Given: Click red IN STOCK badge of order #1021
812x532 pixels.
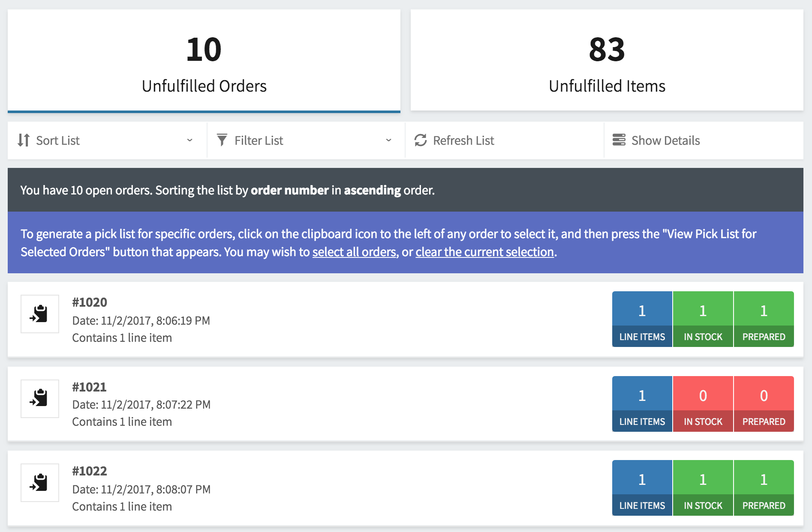Looking at the screenshot, I should click(x=703, y=404).
